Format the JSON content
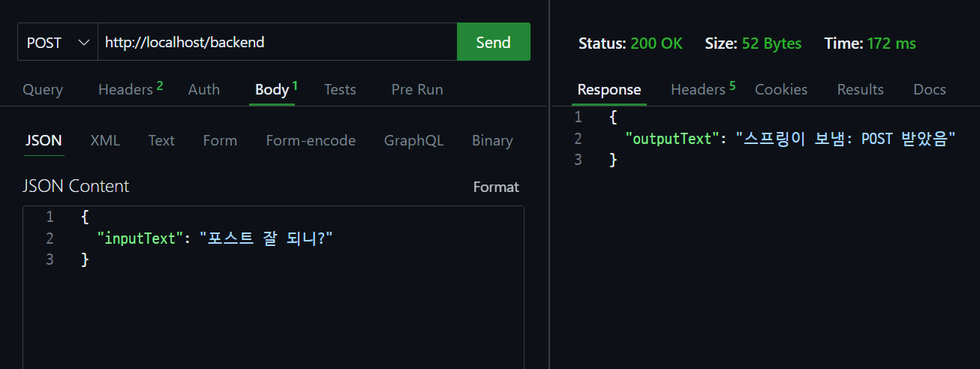This screenshot has height=369, width=980. [x=496, y=187]
